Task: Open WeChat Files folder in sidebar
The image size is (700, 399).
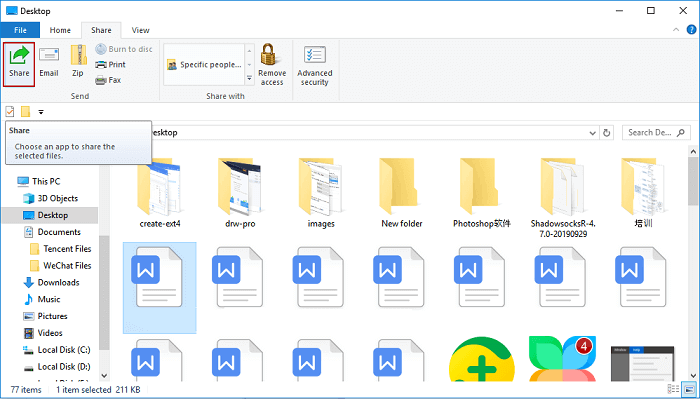Action: point(60,266)
